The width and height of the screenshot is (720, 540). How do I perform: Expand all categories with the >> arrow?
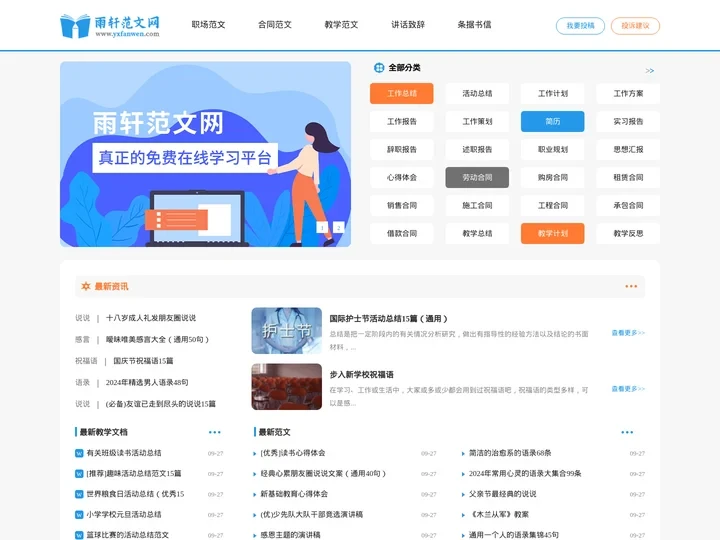pos(649,71)
